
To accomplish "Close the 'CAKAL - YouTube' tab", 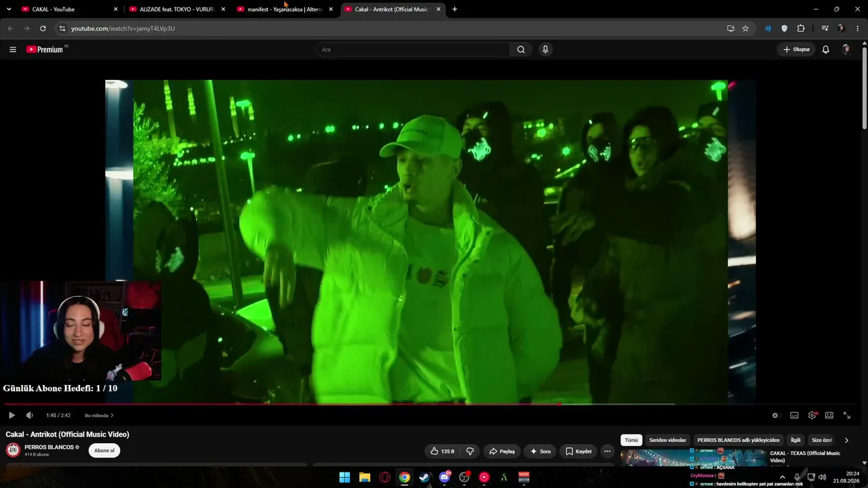I will [115, 9].
